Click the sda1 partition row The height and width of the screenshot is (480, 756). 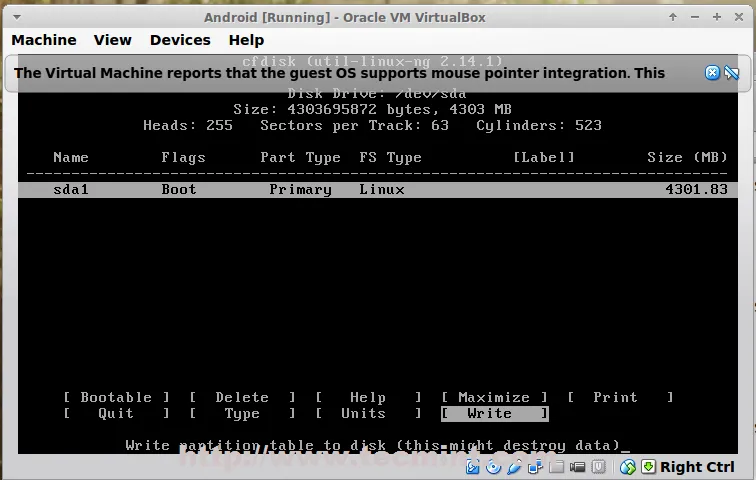[378, 189]
